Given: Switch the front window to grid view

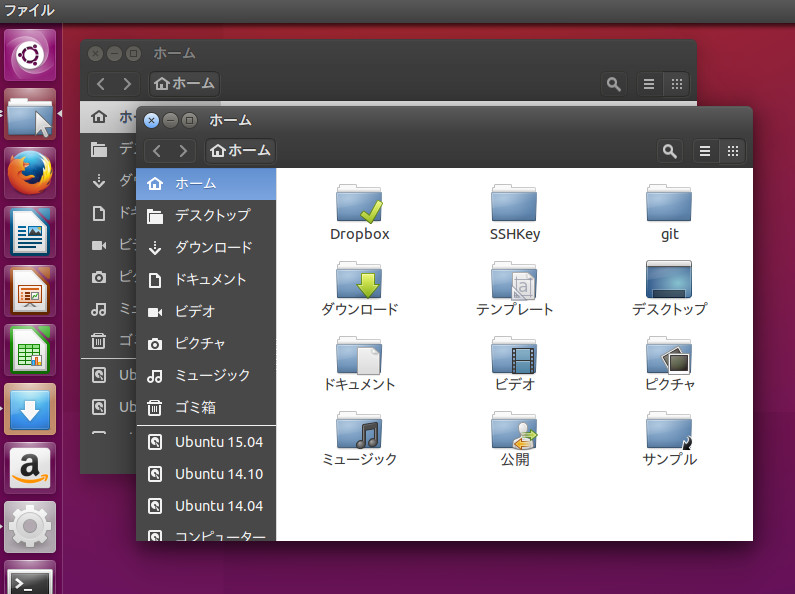Looking at the screenshot, I should coord(733,151).
